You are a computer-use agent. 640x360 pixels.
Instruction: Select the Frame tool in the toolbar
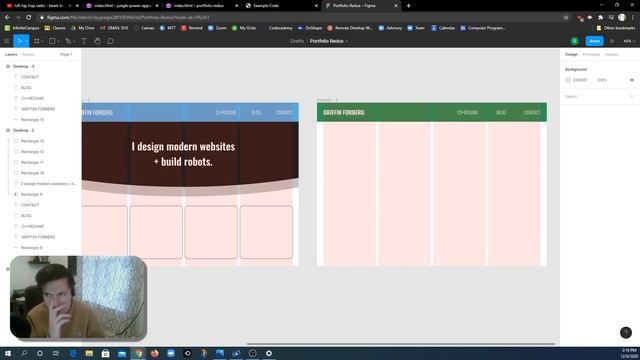click(x=36, y=41)
